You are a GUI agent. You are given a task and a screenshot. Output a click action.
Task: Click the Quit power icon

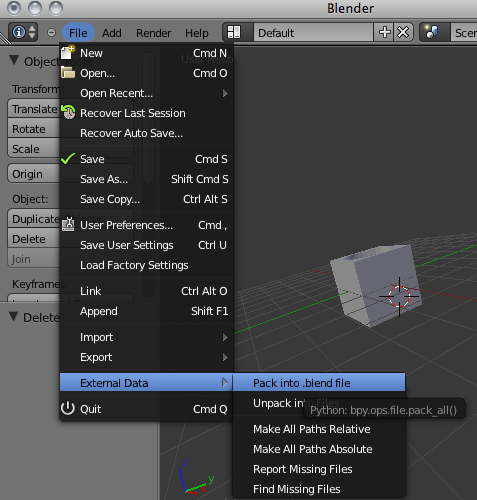click(68, 409)
